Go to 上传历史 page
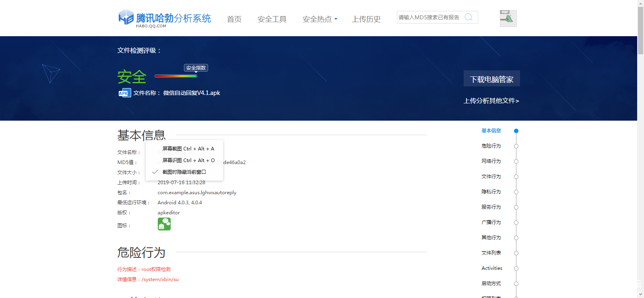This screenshot has height=298, width=644. (x=366, y=19)
